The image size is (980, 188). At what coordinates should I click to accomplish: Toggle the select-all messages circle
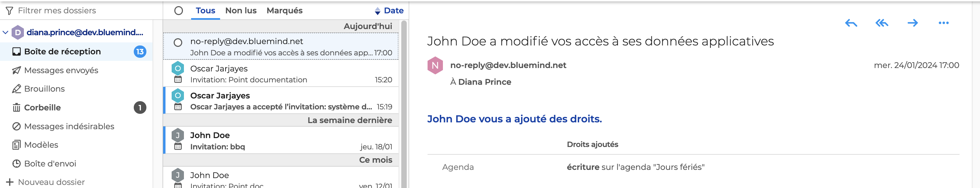[x=178, y=11]
